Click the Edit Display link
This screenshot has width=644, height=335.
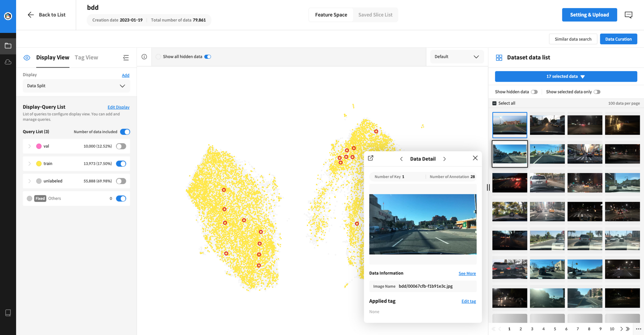click(118, 107)
